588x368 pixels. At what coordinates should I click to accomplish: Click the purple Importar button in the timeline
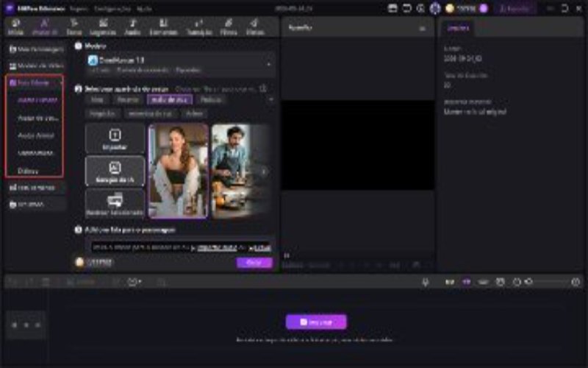(316, 322)
